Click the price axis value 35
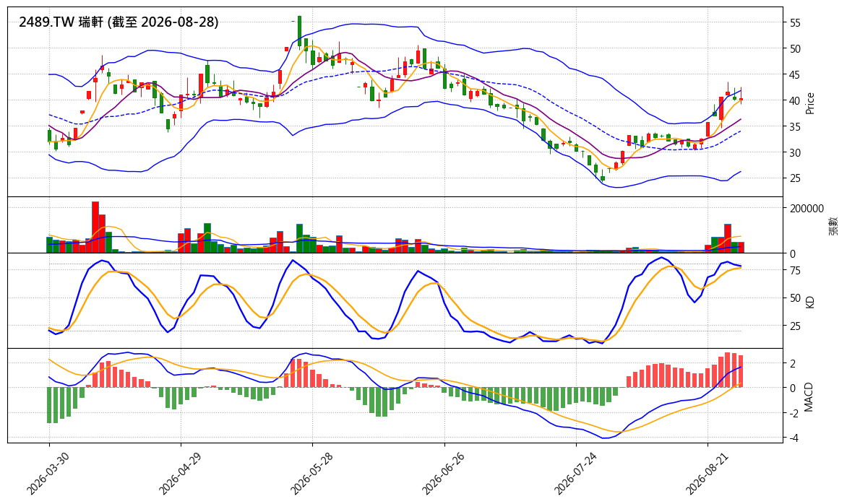The image size is (847, 504). pyautogui.click(x=795, y=127)
